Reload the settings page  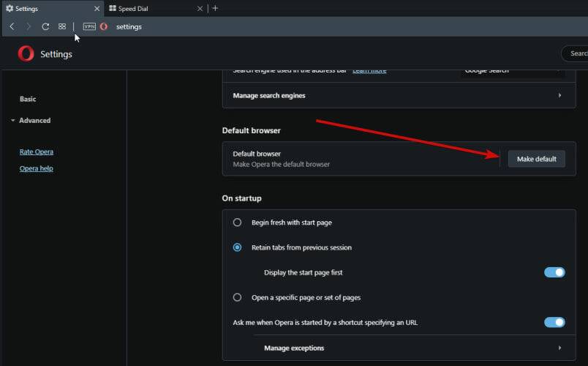pos(45,26)
